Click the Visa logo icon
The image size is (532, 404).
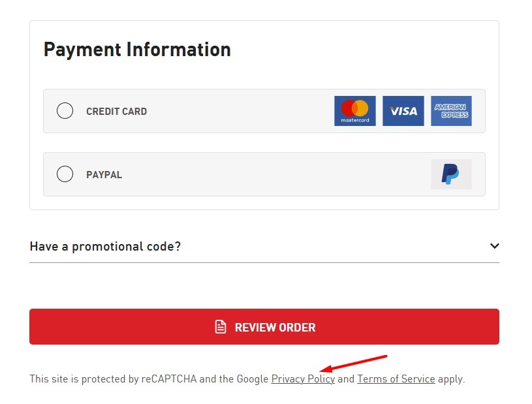point(403,111)
